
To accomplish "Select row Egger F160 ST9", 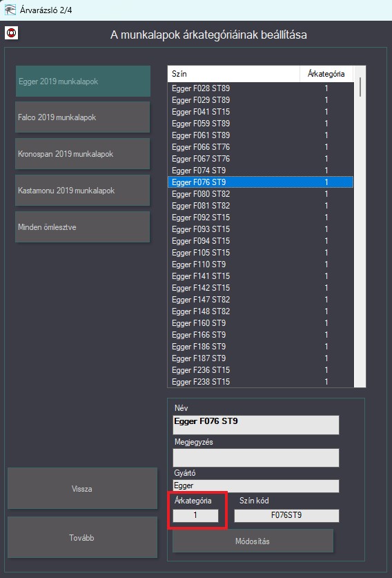I will (x=260, y=323).
